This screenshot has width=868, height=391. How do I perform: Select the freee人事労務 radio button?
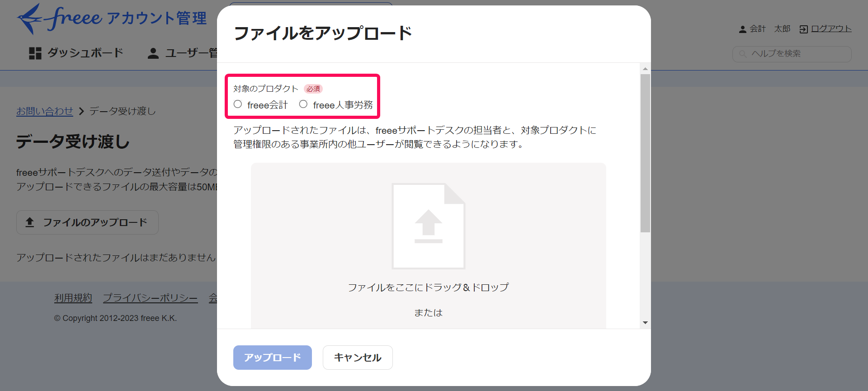tap(303, 104)
